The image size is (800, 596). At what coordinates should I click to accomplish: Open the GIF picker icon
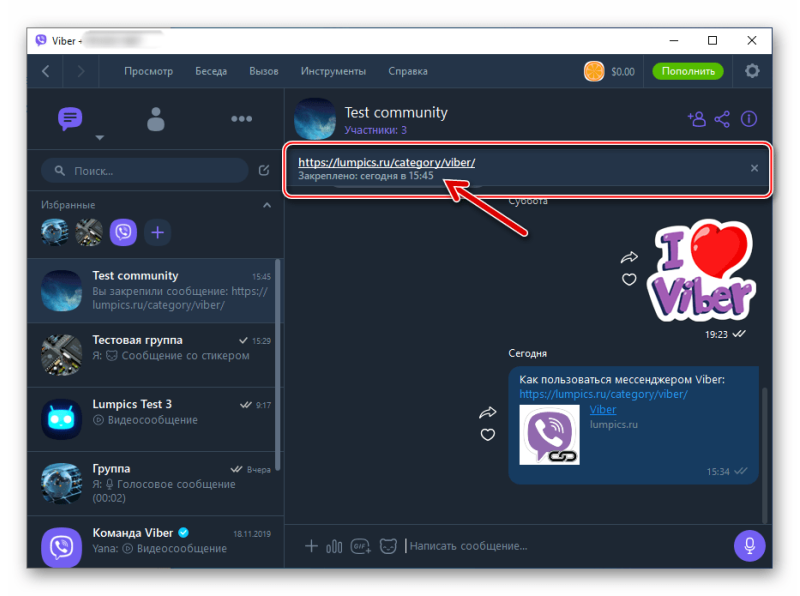360,547
